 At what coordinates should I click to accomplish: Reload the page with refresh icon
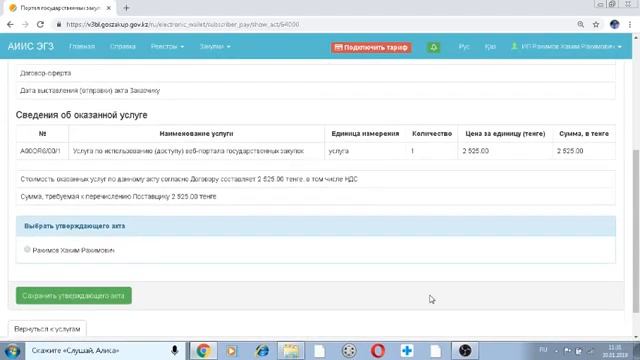(x=40, y=24)
